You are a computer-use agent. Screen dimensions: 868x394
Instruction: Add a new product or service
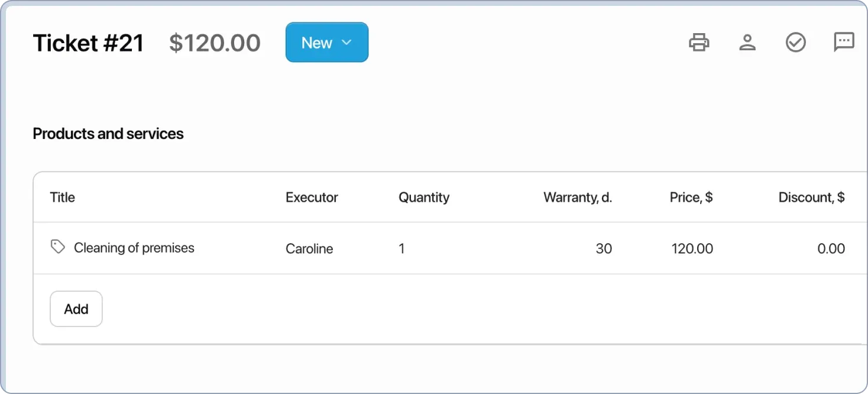coord(76,308)
